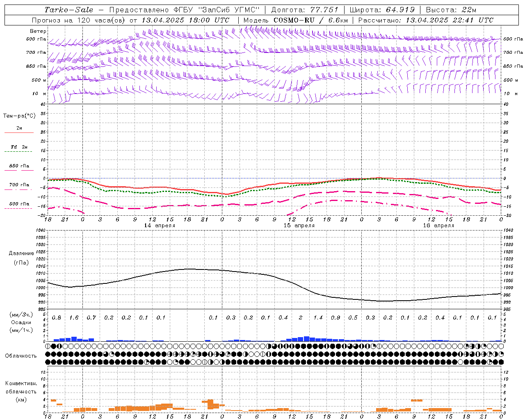
Task: Click the 'Тем-ра(°C)' temperature label
Action: click(x=19, y=116)
